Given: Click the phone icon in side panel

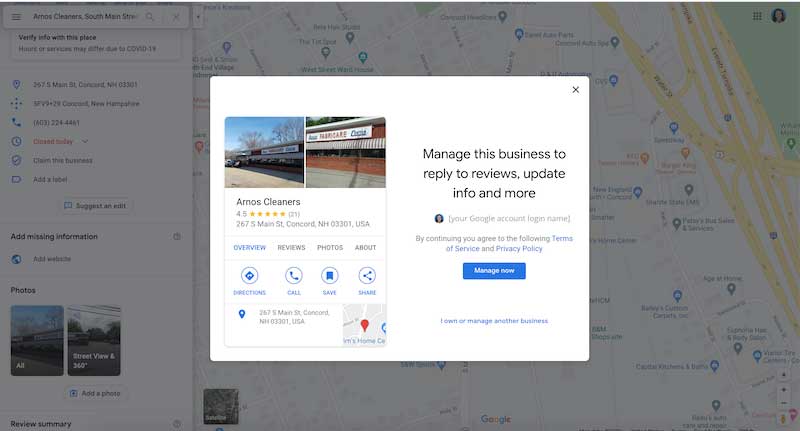Looking at the screenshot, I should [16, 122].
